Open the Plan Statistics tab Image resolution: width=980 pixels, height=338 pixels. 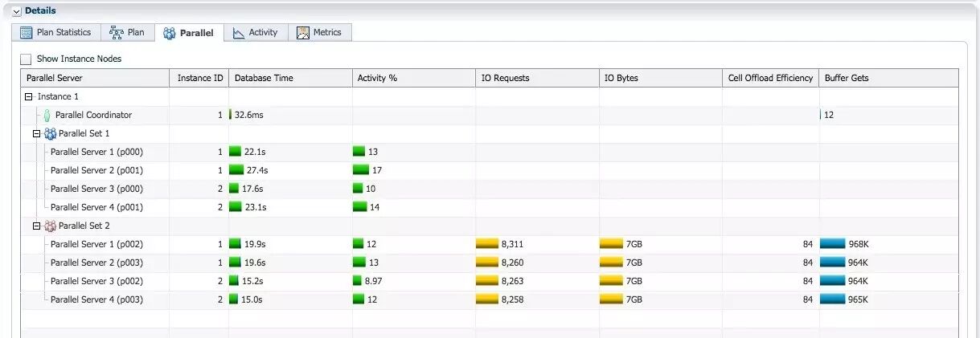pyautogui.click(x=56, y=32)
